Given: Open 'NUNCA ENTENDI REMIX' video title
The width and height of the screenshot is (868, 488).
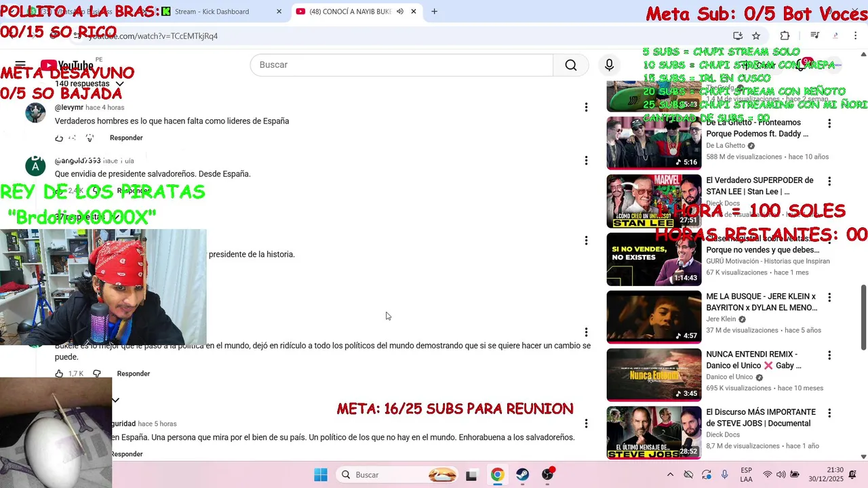Looking at the screenshot, I should (754, 360).
